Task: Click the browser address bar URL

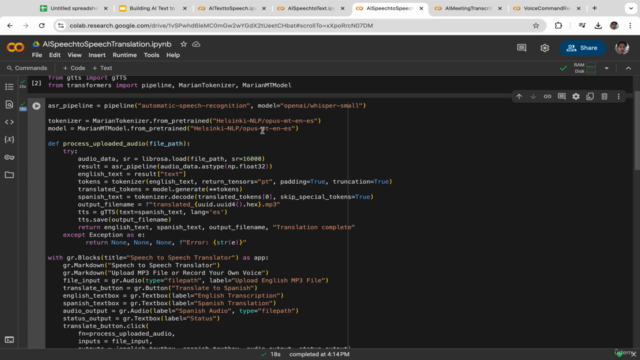Action: coord(221,26)
